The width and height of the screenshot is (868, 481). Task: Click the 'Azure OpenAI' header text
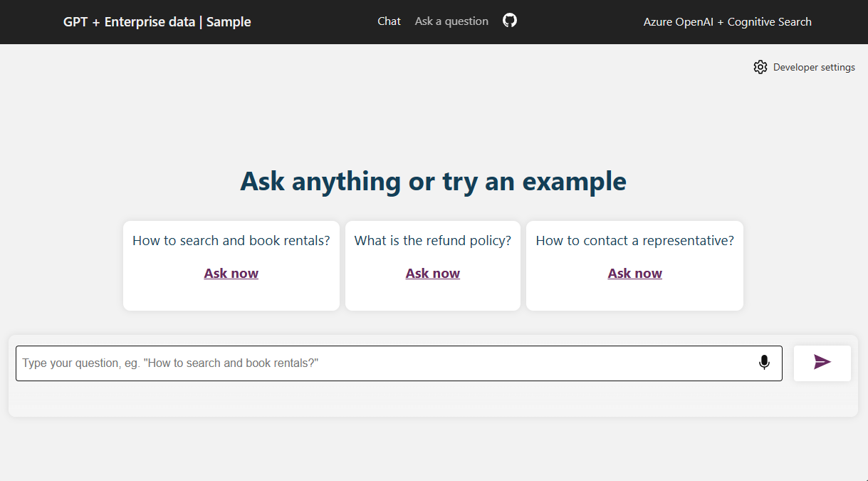pyautogui.click(x=678, y=22)
